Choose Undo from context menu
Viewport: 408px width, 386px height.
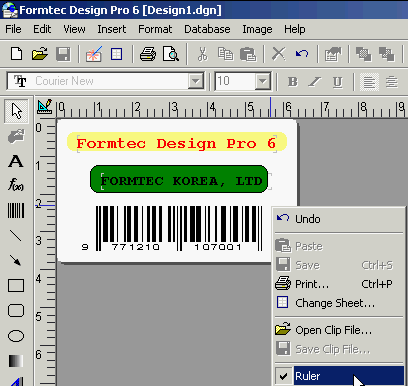339,219
